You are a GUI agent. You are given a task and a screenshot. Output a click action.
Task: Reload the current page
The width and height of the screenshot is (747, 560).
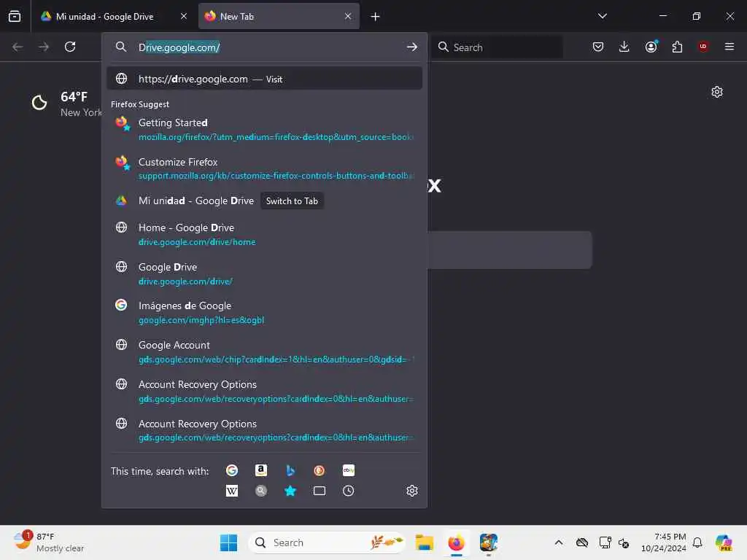[x=70, y=47]
